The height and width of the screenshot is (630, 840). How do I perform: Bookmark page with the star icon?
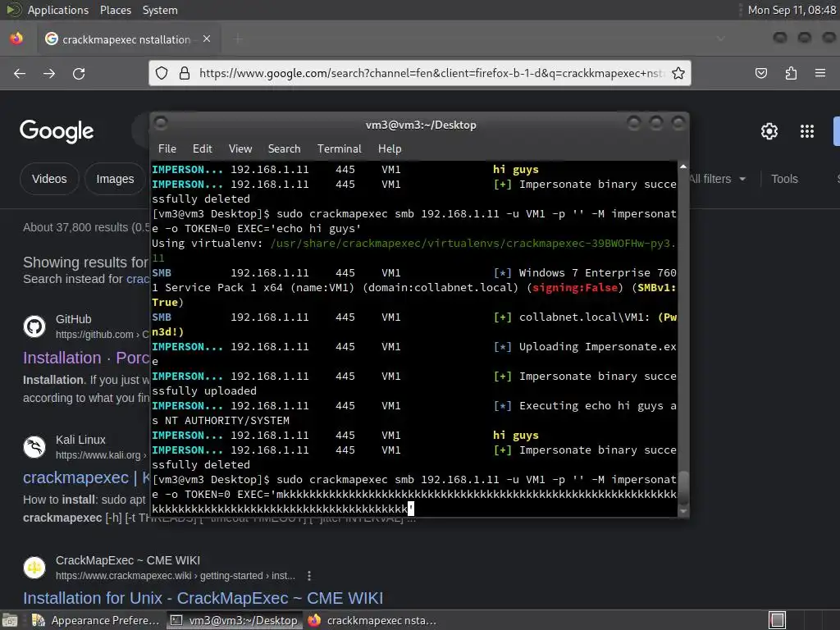678,73
